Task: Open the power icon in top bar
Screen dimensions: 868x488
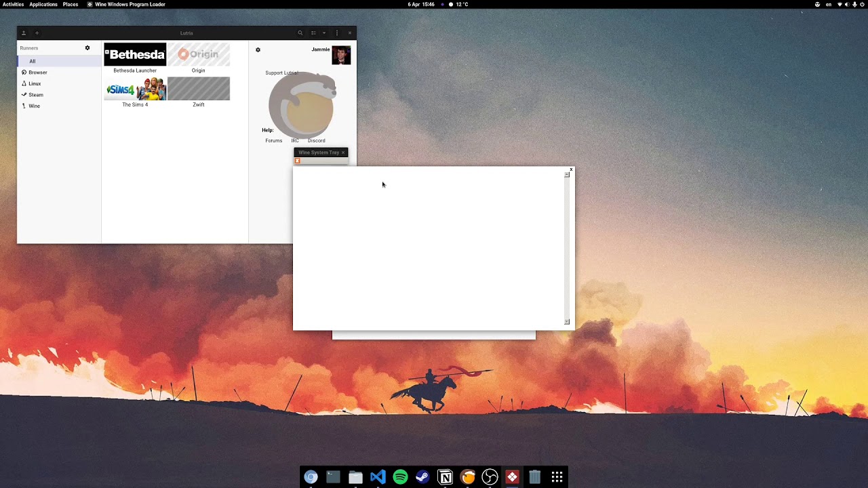Action: pos(862,4)
